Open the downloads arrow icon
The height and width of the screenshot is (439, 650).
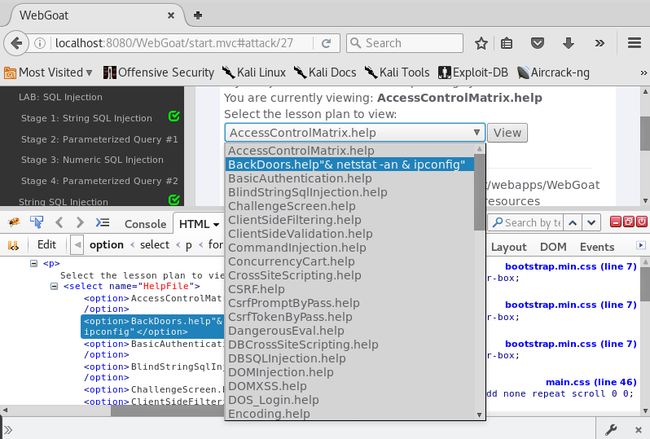point(568,43)
